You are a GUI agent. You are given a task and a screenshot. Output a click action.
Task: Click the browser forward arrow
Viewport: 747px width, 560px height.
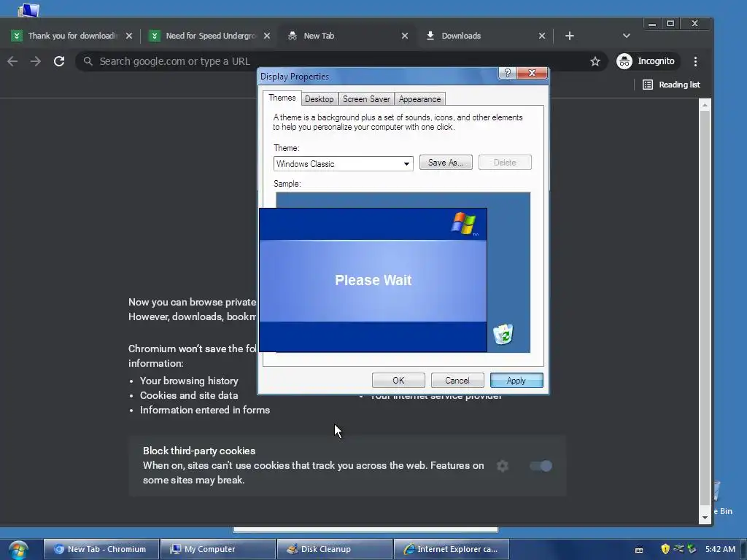tap(36, 61)
